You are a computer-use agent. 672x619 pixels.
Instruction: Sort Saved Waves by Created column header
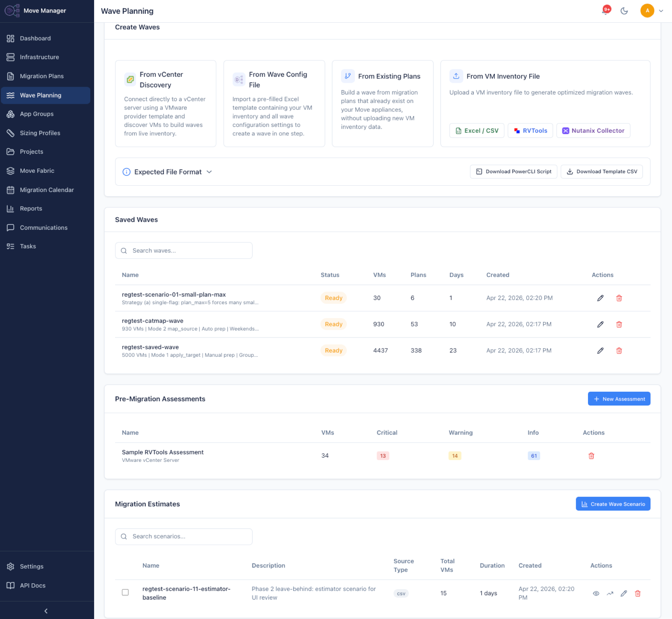point(498,275)
